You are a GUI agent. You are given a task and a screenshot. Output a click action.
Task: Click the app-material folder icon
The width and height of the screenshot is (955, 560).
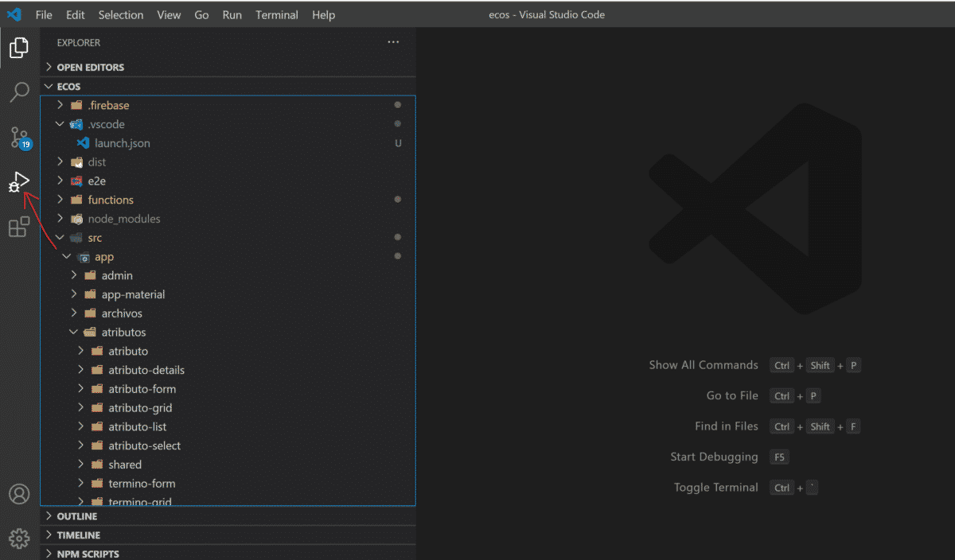[90, 294]
